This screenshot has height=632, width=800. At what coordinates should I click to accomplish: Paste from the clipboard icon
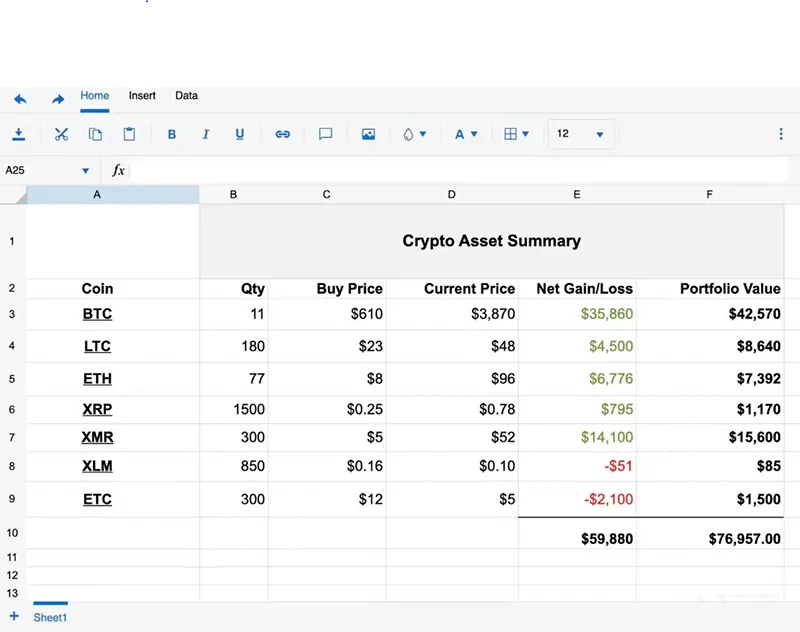(129, 134)
